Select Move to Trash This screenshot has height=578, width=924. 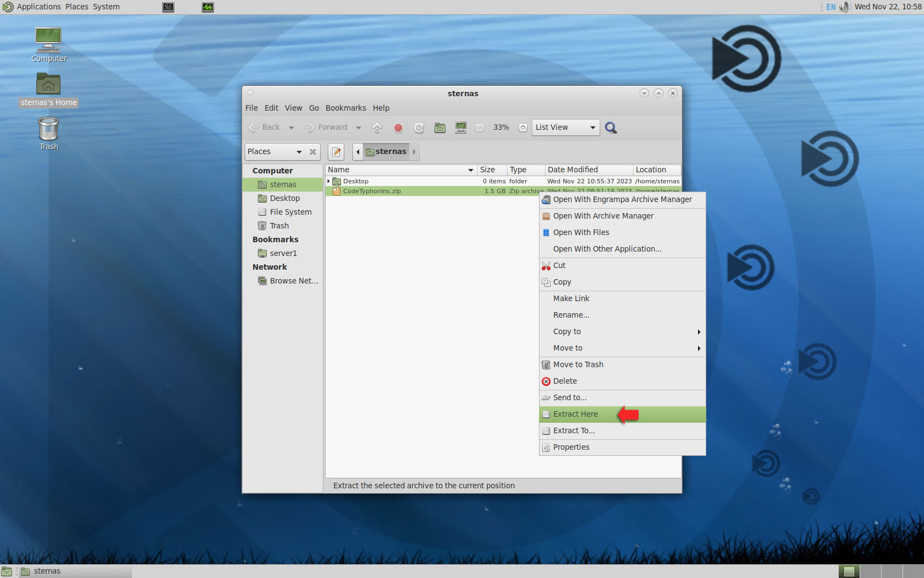(x=622, y=364)
